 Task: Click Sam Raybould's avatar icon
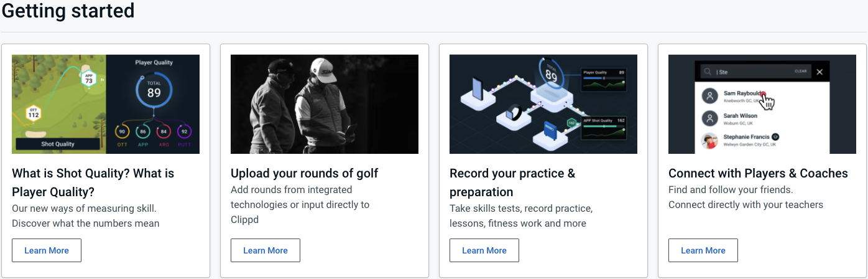click(x=710, y=96)
